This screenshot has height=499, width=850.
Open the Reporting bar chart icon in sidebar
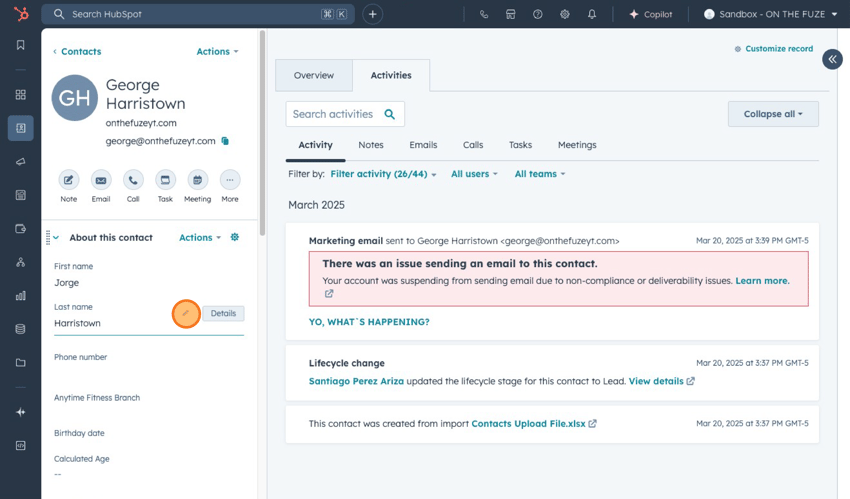[x=21, y=296]
